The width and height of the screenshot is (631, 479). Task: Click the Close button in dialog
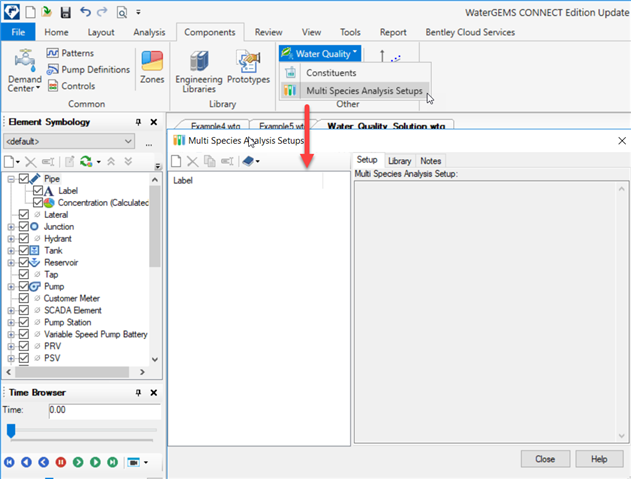[545, 458]
